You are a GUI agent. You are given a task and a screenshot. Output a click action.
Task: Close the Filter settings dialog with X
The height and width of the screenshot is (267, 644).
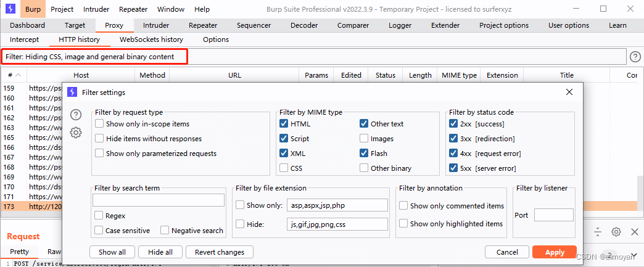click(569, 92)
